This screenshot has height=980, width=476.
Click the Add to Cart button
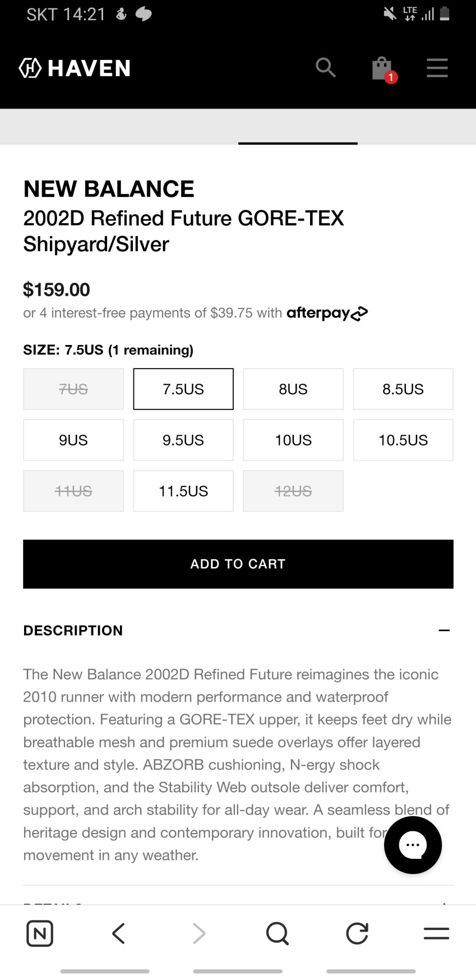[x=238, y=564]
